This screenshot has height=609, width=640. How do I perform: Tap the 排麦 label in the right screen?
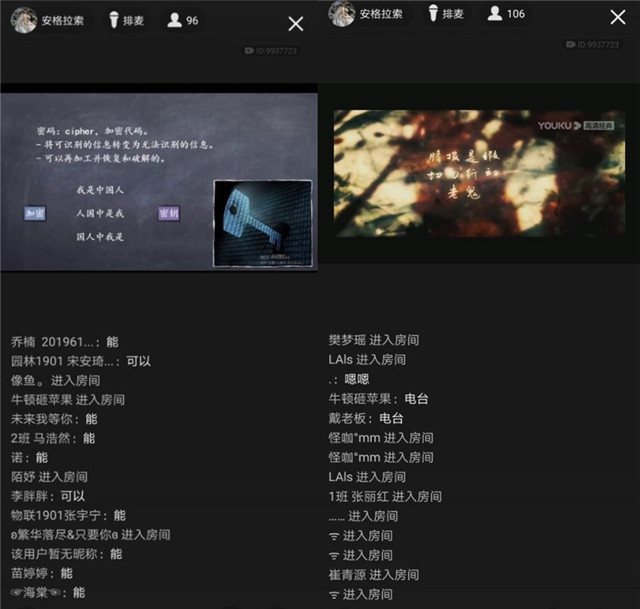pos(453,14)
